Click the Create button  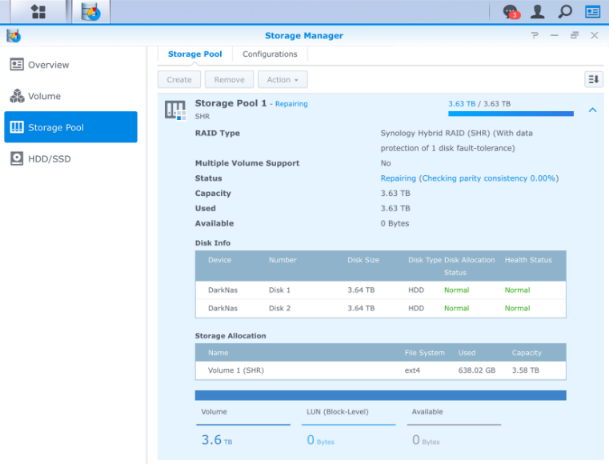(x=179, y=79)
